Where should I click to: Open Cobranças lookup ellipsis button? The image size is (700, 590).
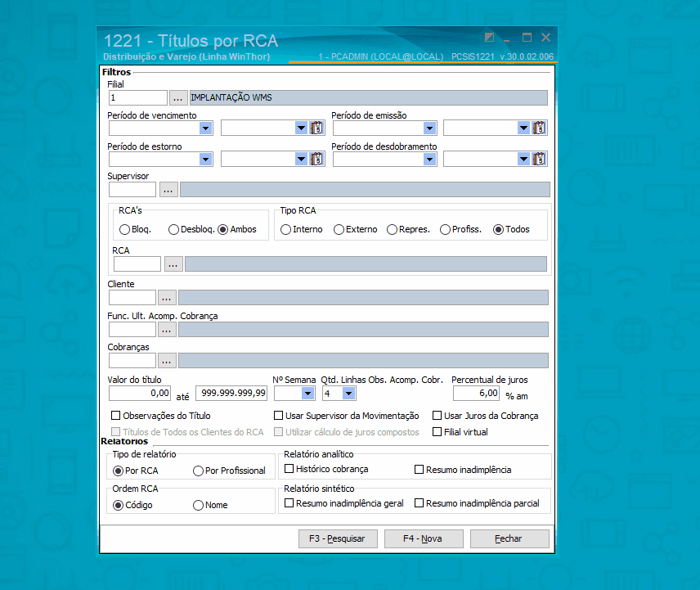167,360
